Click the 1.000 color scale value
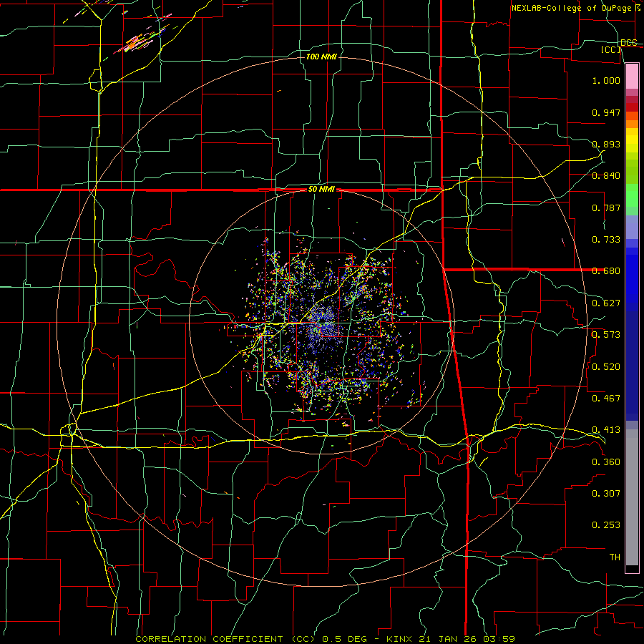 pyautogui.click(x=606, y=80)
